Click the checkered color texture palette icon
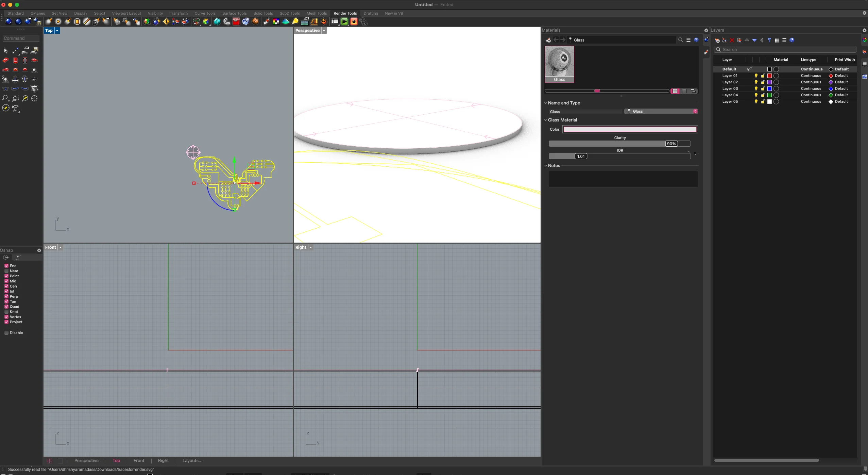Image resolution: width=868 pixels, height=475 pixels. pyautogui.click(x=276, y=21)
